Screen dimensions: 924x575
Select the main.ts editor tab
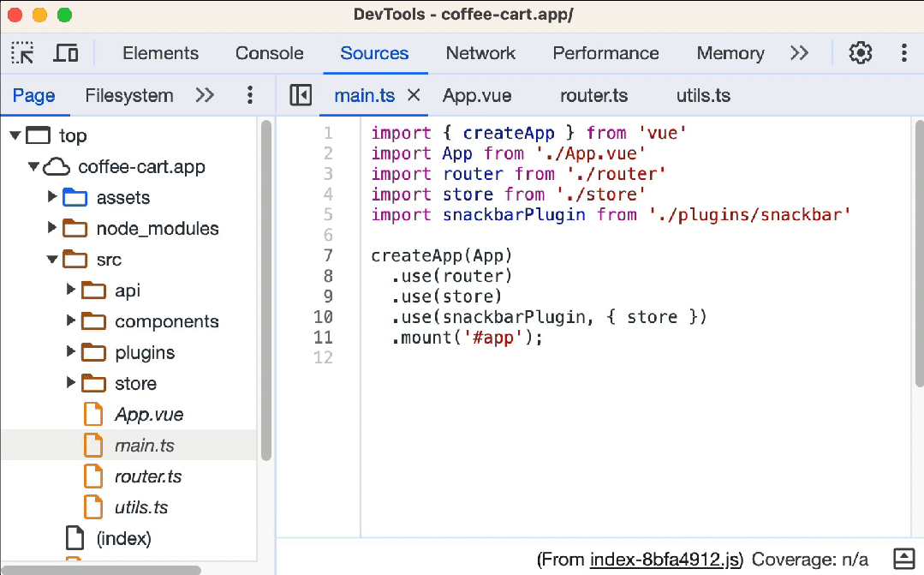[x=364, y=95]
